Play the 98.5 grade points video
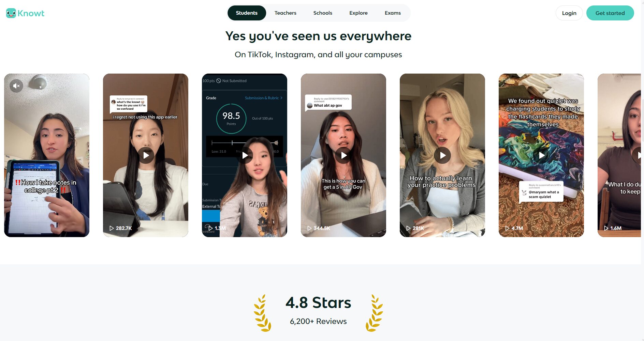644x341 pixels. (x=245, y=155)
